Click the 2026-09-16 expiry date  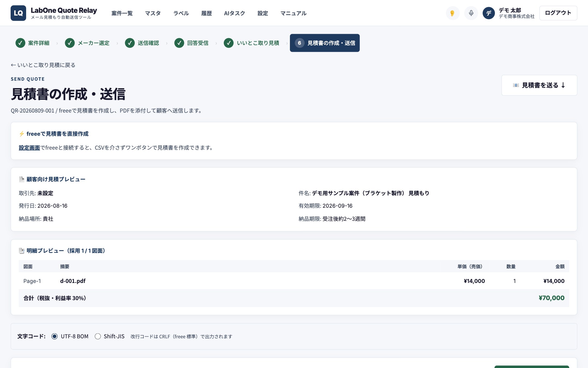pos(338,206)
